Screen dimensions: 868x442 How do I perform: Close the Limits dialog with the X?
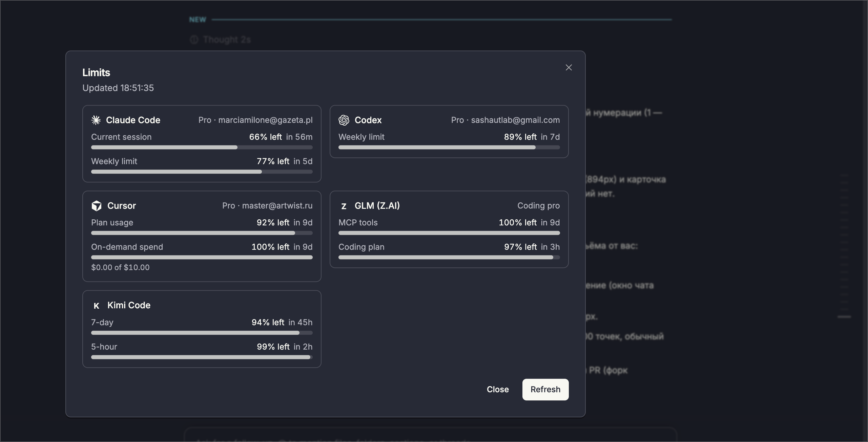pyautogui.click(x=569, y=68)
